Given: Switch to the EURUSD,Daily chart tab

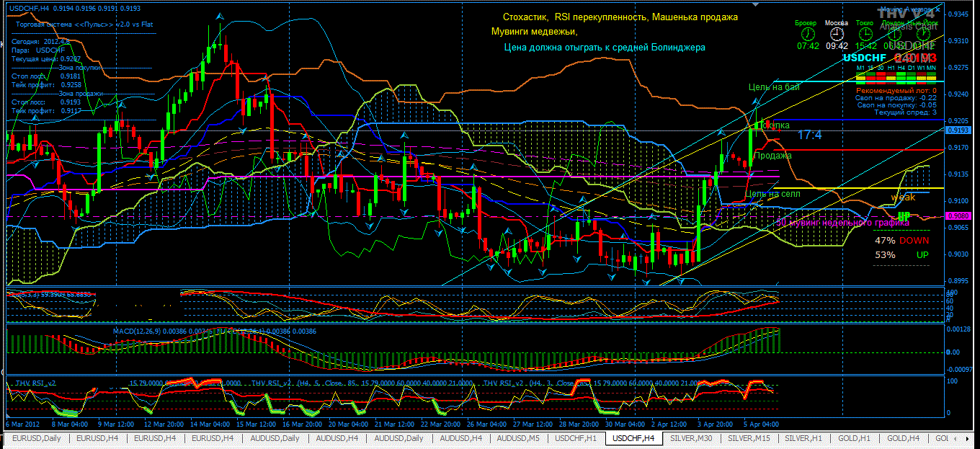Looking at the screenshot, I should click(33, 438).
